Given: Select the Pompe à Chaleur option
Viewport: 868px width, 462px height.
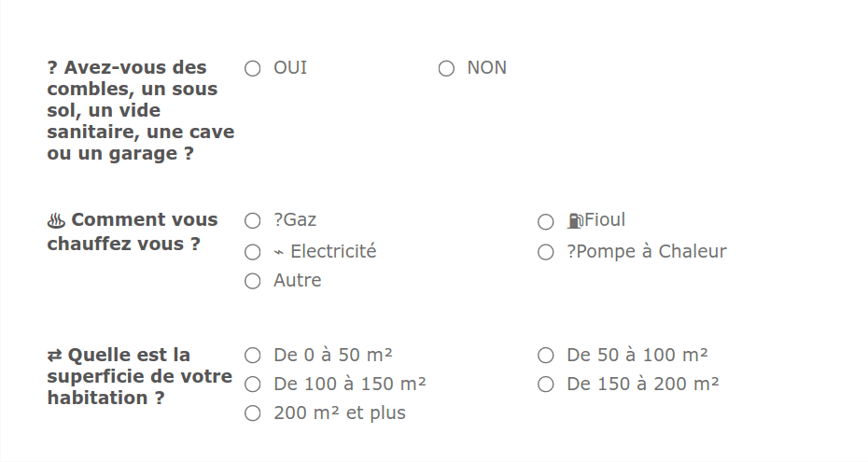Looking at the screenshot, I should [546, 252].
